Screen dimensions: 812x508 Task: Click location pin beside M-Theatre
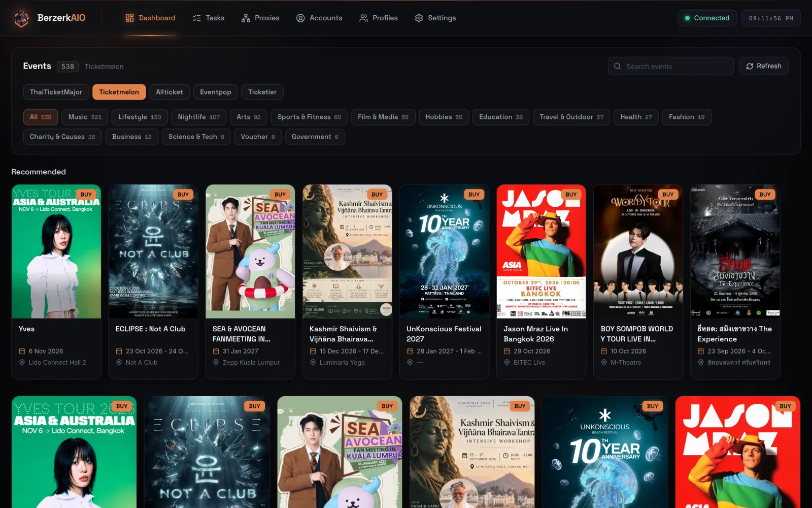coord(603,362)
